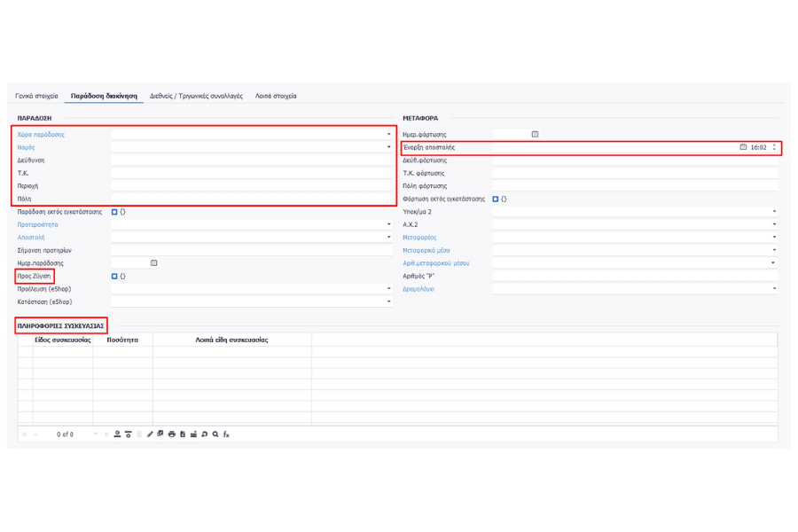Expand the Νομός dropdown
The image size is (798, 532).
pyautogui.click(x=389, y=147)
